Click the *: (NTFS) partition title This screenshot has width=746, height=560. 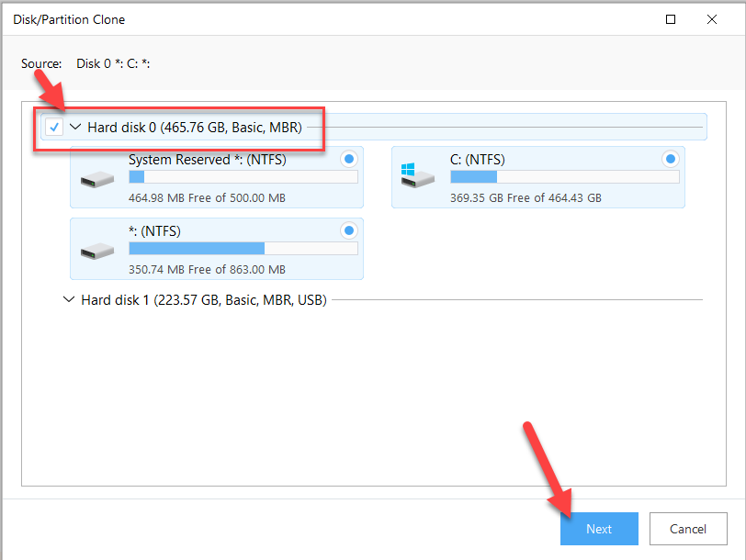click(154, 231)
